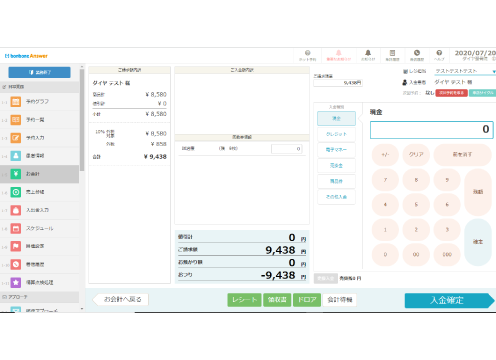
Task: Open the purple star icon menu item
Action: click(x=16, y=282)
